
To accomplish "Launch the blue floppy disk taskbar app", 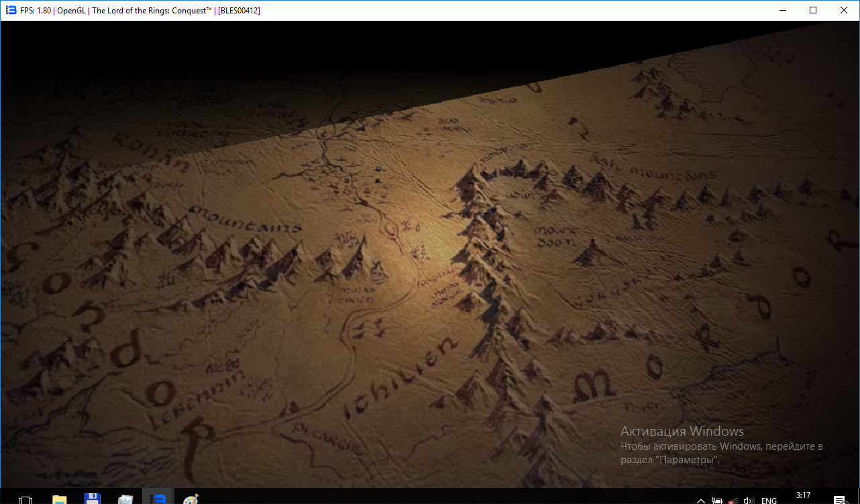I will pos(93,499).
